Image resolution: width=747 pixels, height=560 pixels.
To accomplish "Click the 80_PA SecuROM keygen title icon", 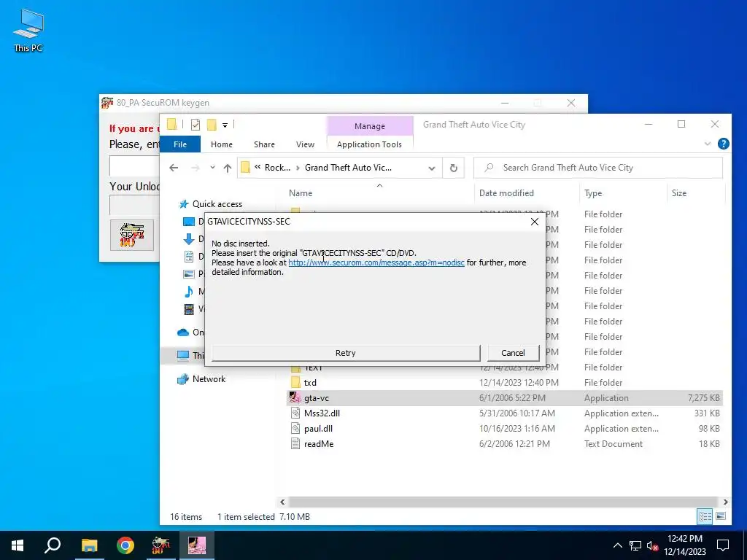I will click(107, 103).
